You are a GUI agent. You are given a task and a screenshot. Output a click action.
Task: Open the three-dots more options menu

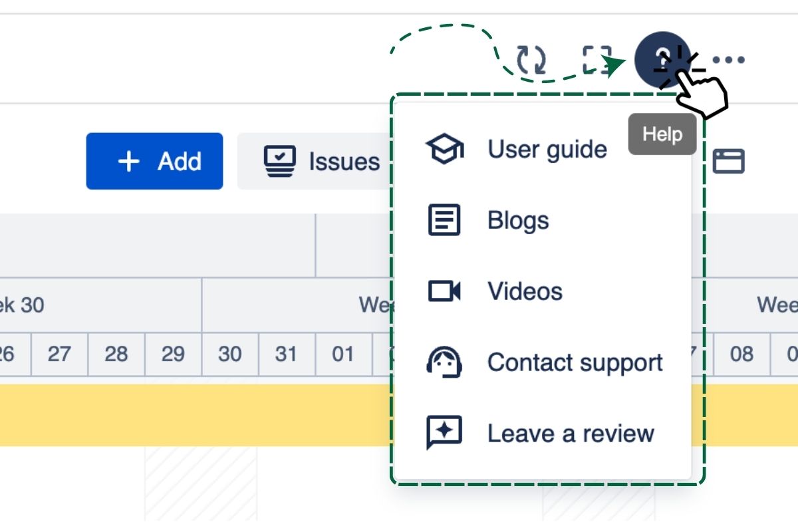coord(729,60)
